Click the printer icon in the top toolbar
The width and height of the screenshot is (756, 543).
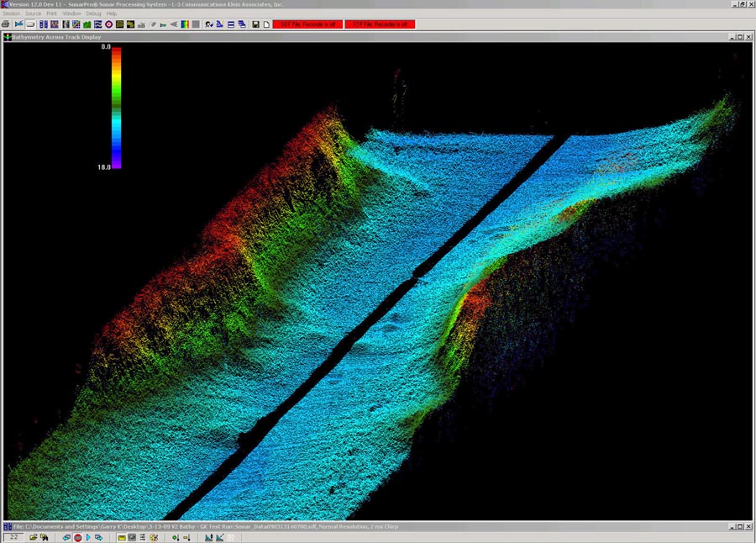click(6, 24)
